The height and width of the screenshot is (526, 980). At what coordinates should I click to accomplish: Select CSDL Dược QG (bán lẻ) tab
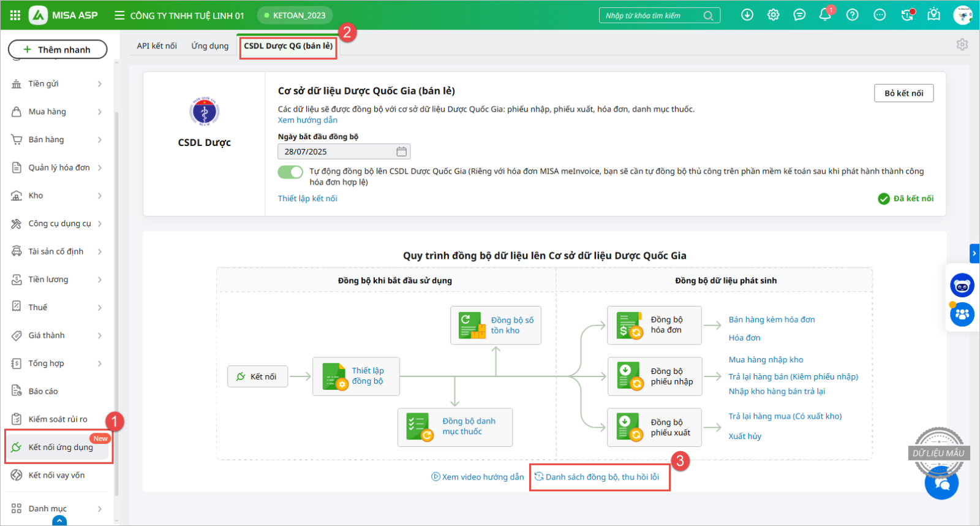pos(288,46)
